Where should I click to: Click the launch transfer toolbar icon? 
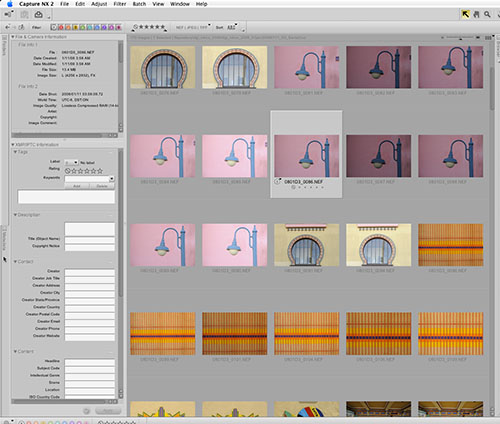coord(8,14)
